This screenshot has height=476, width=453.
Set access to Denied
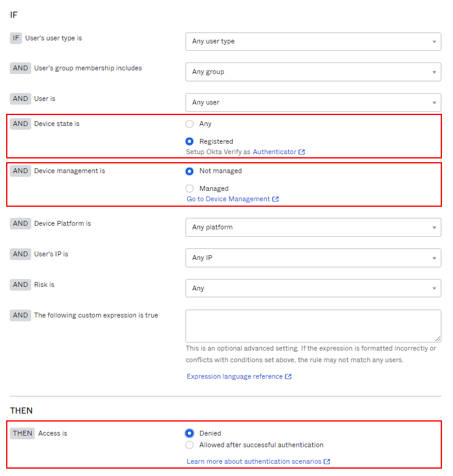click(190, 433)
